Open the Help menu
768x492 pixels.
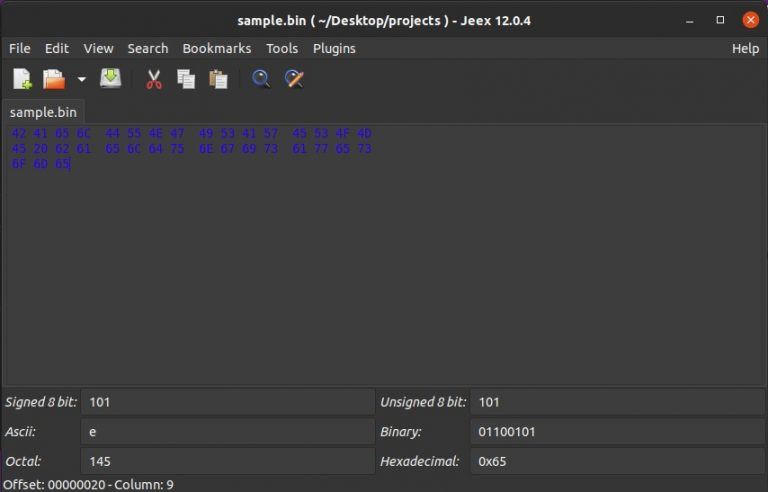[745, 48]
